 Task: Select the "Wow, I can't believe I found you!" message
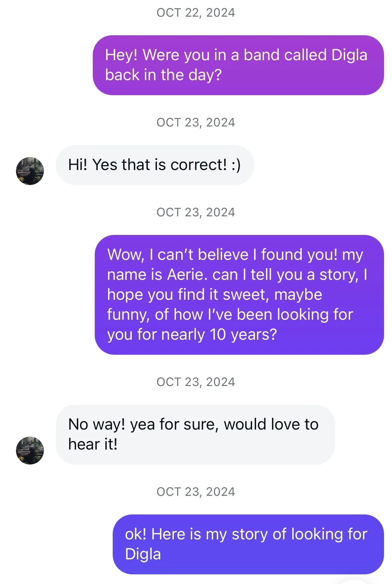(239, 295)
